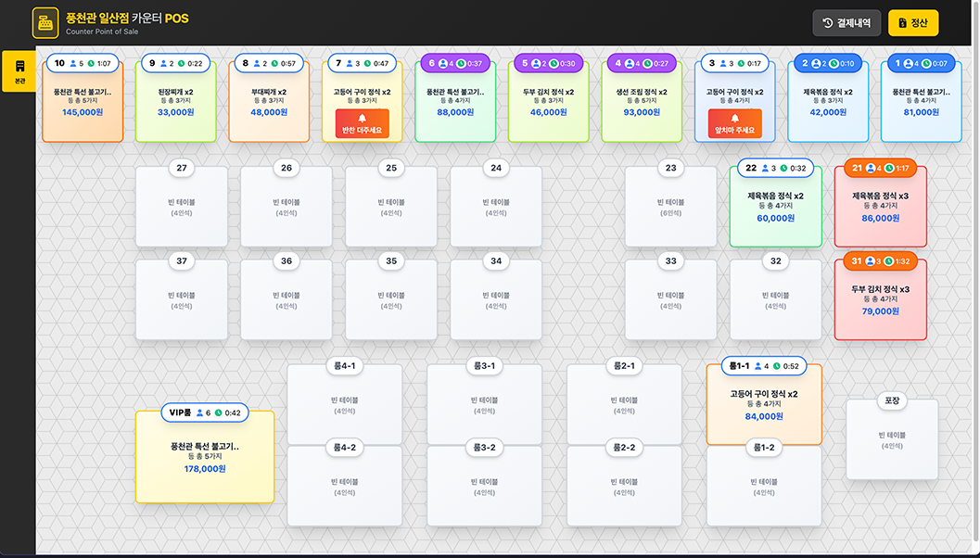Click the clock icon on table 21 badge

(x=889, y=169)
